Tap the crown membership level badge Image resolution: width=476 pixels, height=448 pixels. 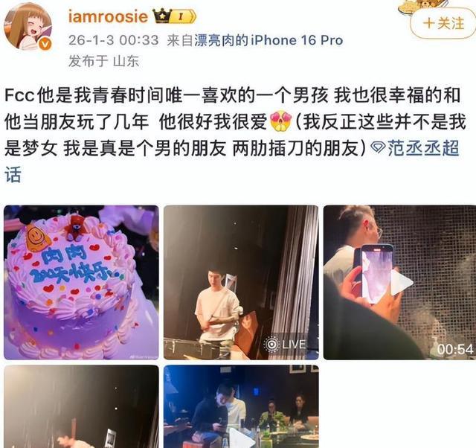pyautogui.click(x=174, y=16)
